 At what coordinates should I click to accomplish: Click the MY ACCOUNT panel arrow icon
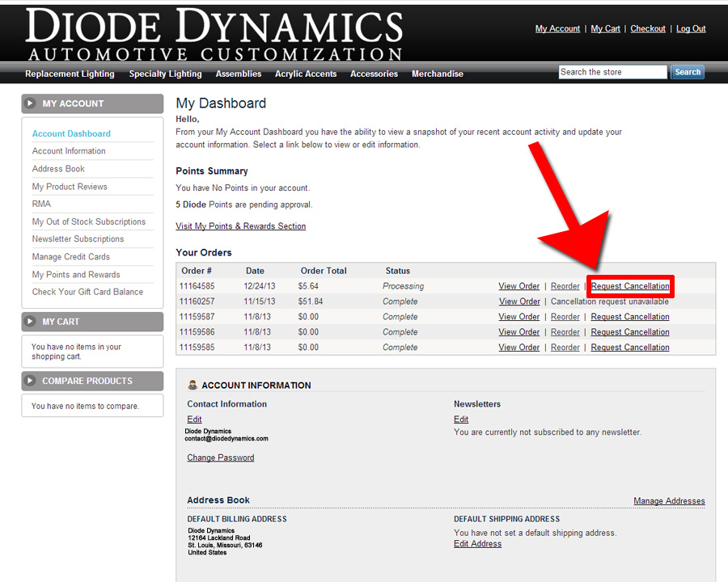point(30,103)
